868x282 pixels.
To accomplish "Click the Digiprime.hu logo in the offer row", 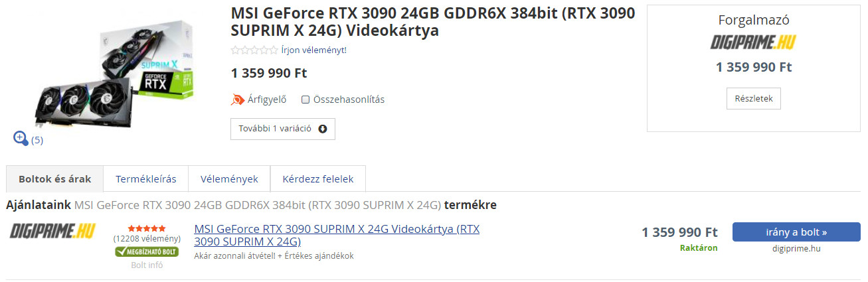I will (x=52, y=231).
